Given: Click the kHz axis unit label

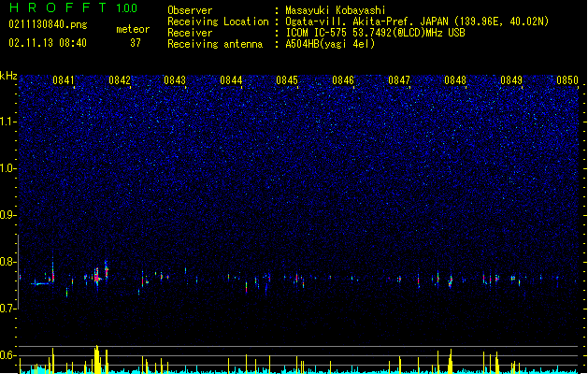Looking at the screenshot, I should pyautogui.click(x=8, y=76).
